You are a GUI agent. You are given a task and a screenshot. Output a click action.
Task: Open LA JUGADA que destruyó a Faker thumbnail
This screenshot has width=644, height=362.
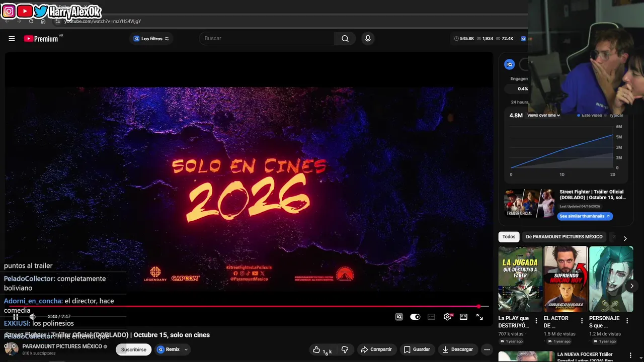(x=520, y=279)
